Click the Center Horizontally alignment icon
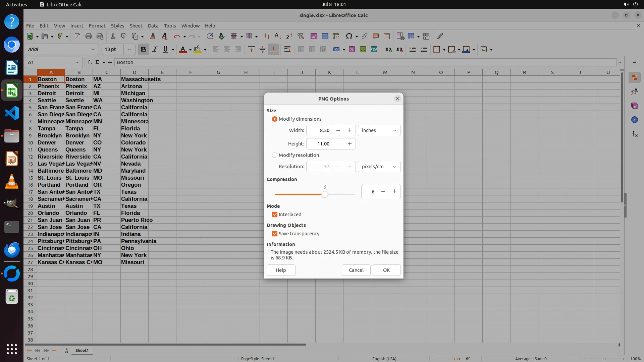This screenshot has width=644, height=362. click(227, 50)
